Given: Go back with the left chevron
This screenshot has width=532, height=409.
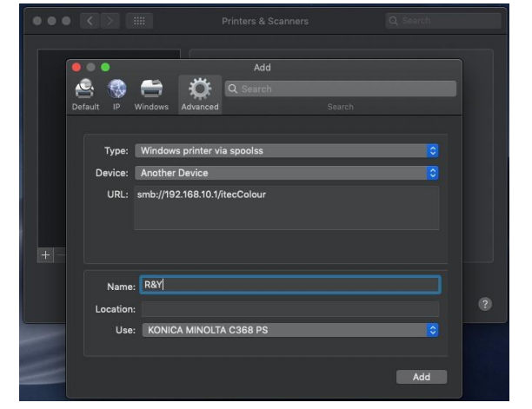Looking at the screenshot, I should pyautogui.click(x=89, y=20).
